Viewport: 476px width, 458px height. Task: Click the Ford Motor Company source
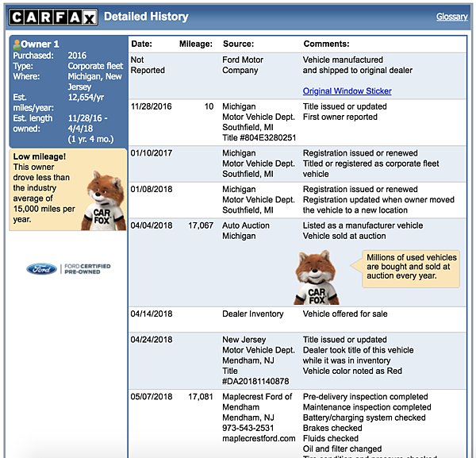pyautogui.click(x=243, y=65)
